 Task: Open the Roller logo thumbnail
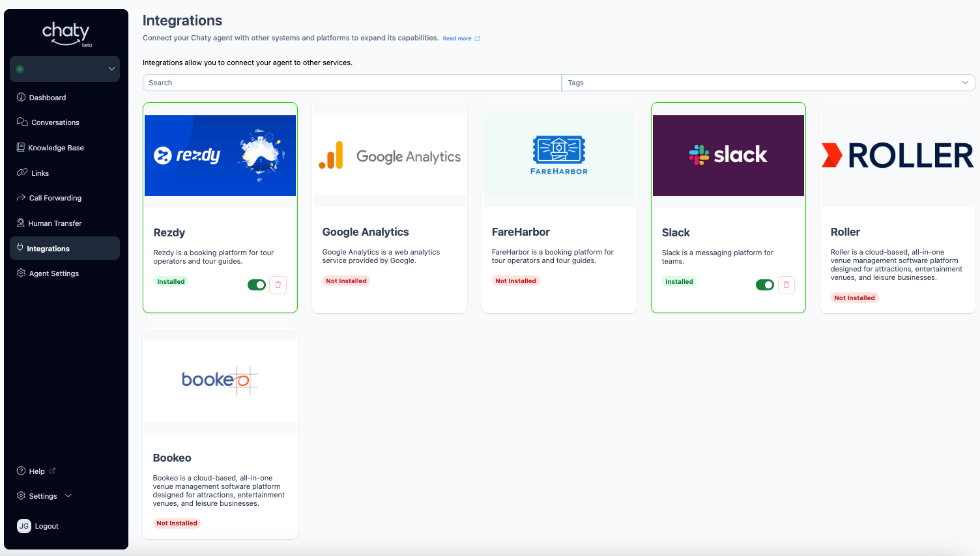pos(898,156)
